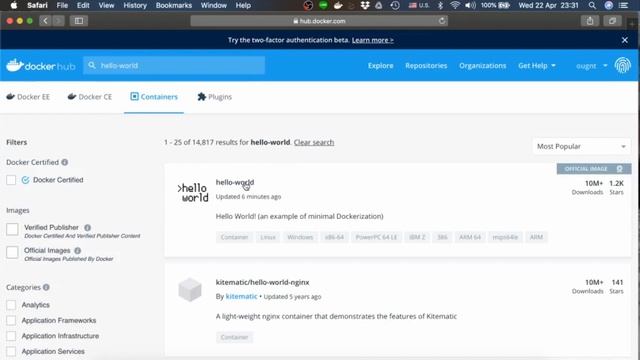Click the search magnifier icon in Docker Hub
Viewport: 640px width, 360px height.
click(x=92, y=65)
